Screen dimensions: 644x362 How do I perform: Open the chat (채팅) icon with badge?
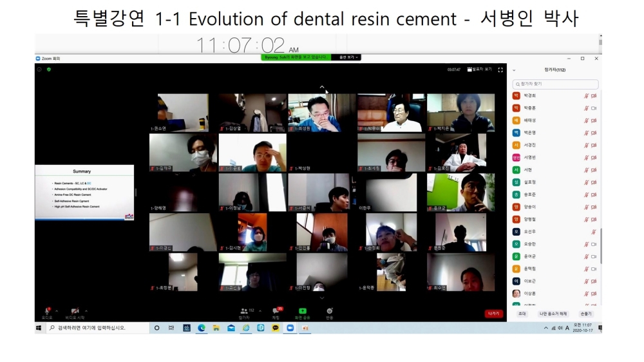pos(276,310)
